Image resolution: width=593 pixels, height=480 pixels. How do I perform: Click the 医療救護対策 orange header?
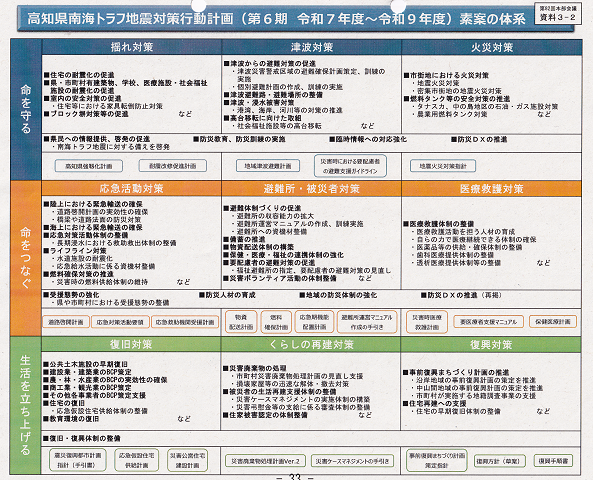[492, 189]
